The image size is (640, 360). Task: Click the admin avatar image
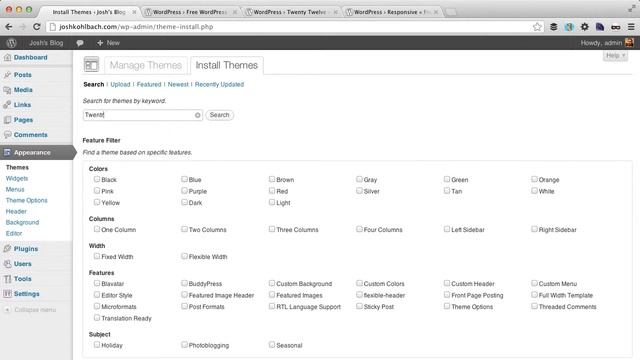(629, 42)
